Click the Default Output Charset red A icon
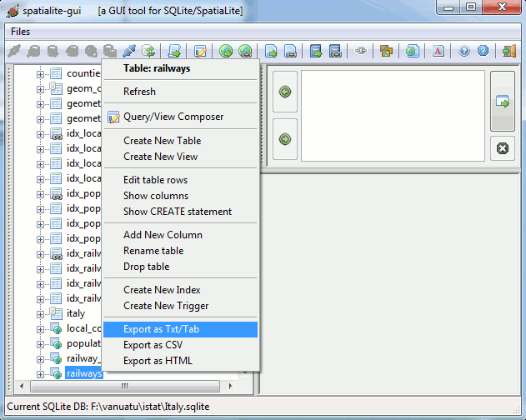 pyautogui.click(x=438, y=51)
